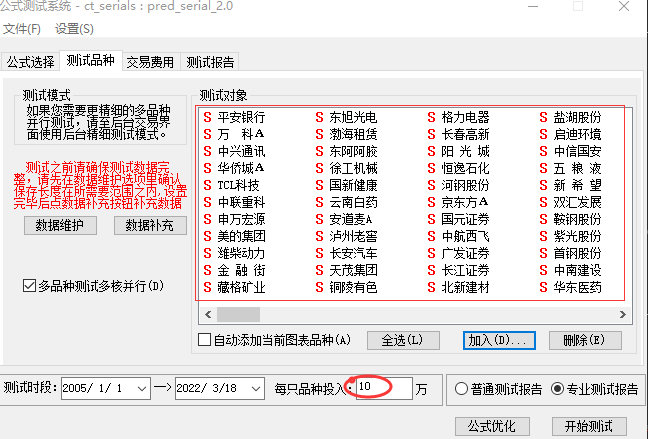Click the stock list left scroll arrow
Viewport: 648px width, 439px height.
(x=208, y=315)
